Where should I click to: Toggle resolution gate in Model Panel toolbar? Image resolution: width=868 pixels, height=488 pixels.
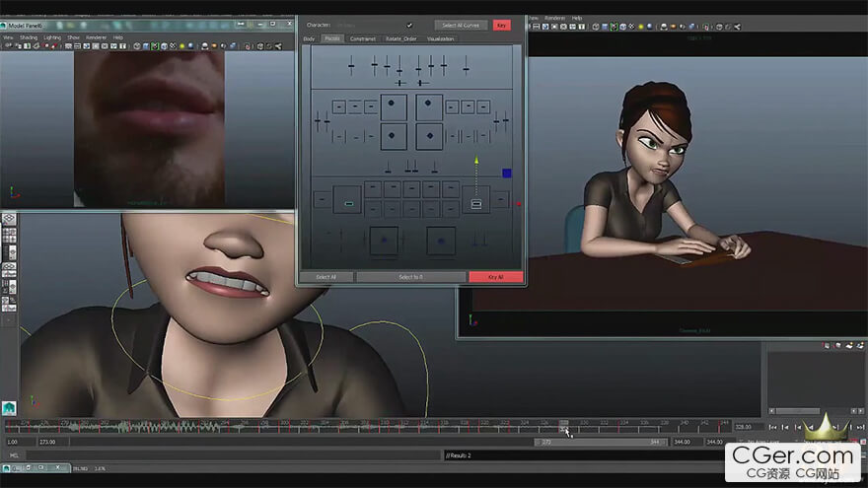point(87,46)
